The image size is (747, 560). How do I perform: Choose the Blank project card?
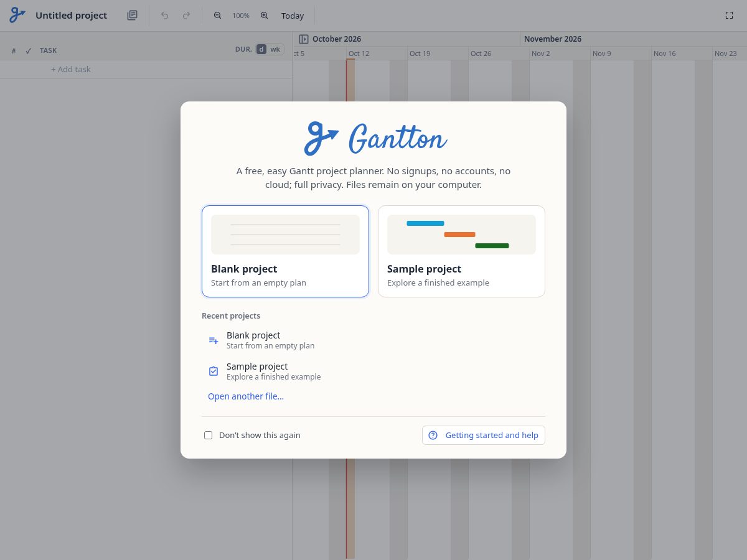click(285, 251)
